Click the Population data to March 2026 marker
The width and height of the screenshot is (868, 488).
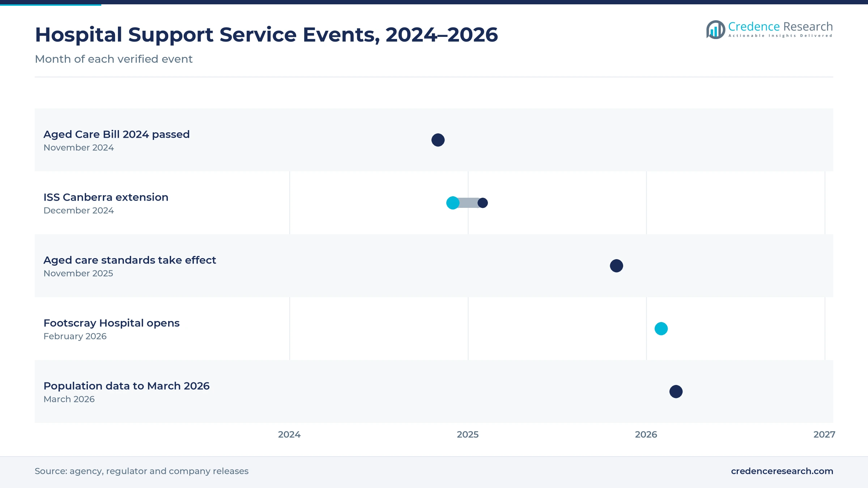(676, 391)
